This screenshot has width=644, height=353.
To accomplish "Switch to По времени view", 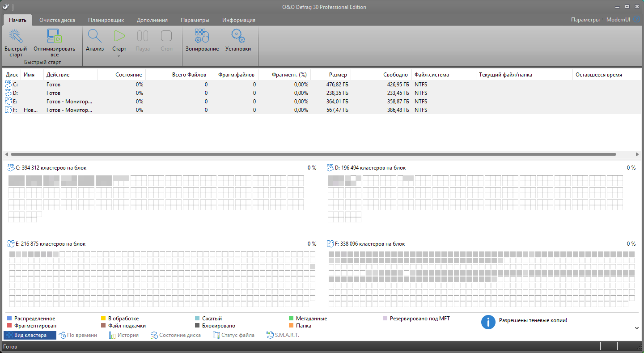I will [78, 335].
